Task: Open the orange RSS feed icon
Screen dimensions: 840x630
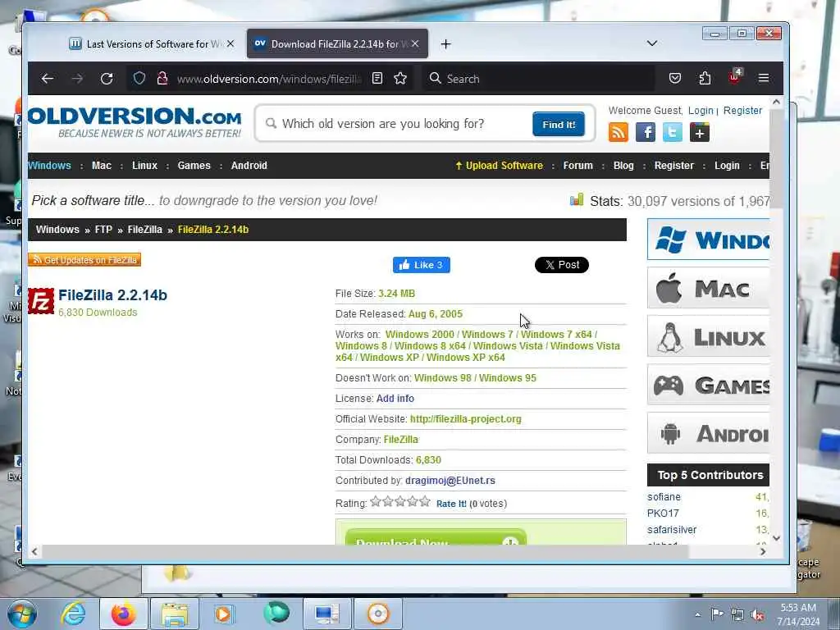Action: pyautogui.click(x=619, y=132)
